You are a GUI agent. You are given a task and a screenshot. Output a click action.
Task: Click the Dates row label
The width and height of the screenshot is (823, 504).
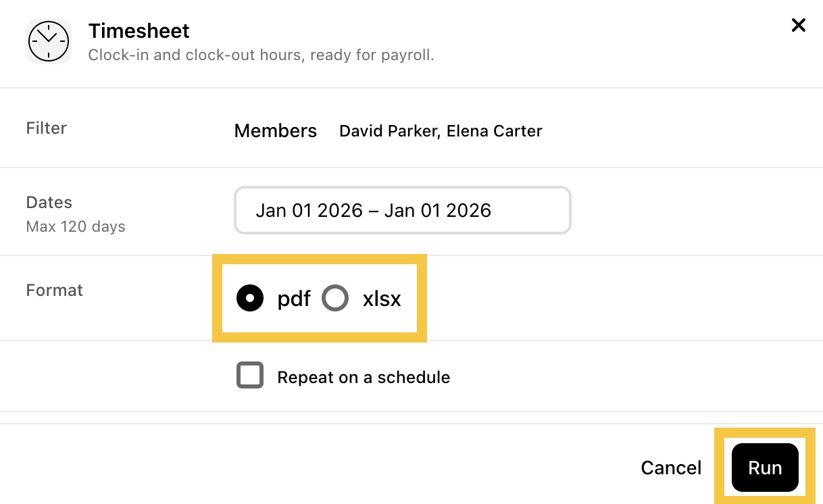pos(49,202)
